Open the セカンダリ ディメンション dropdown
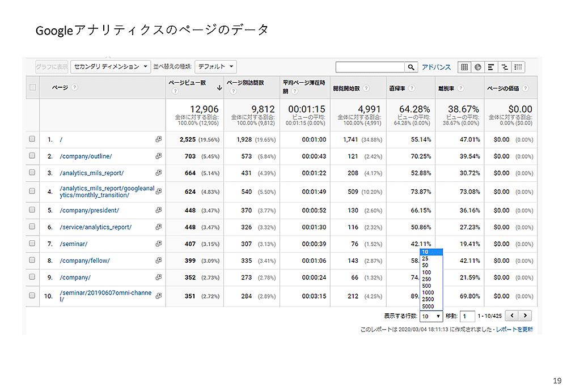The image size is (567, 392). click(x=112, y=67)
